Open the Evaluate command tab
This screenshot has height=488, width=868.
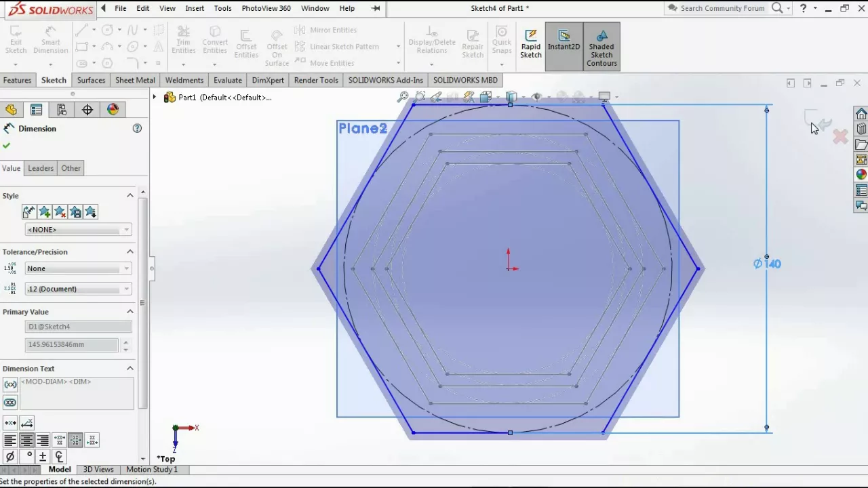point(228,80)
